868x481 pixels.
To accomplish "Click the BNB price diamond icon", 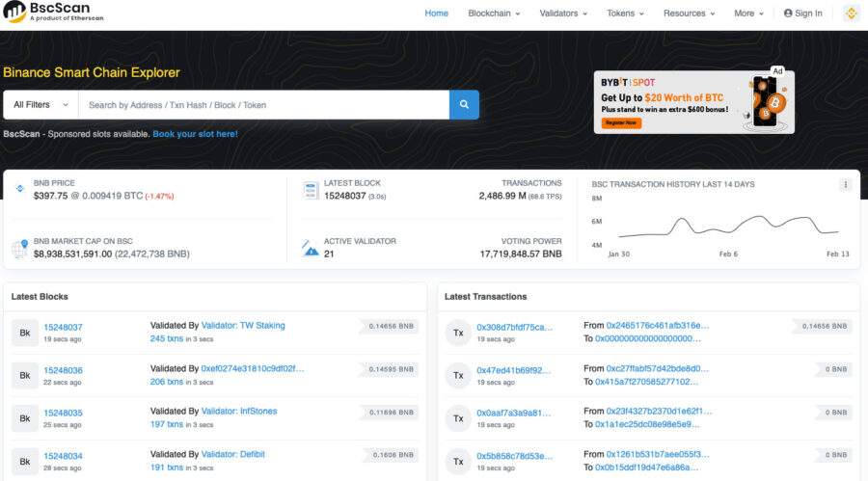I will click(x=20, y=189).
